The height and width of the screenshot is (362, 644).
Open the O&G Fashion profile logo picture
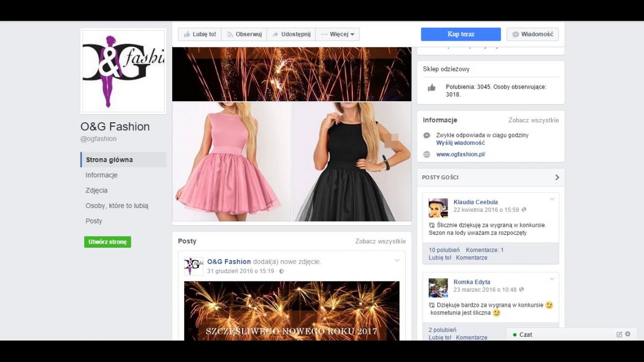coord(123,71)
